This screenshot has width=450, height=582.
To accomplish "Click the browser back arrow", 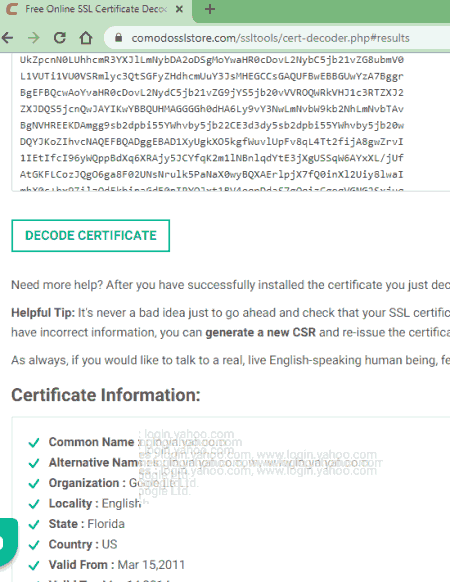I will 7,38.
